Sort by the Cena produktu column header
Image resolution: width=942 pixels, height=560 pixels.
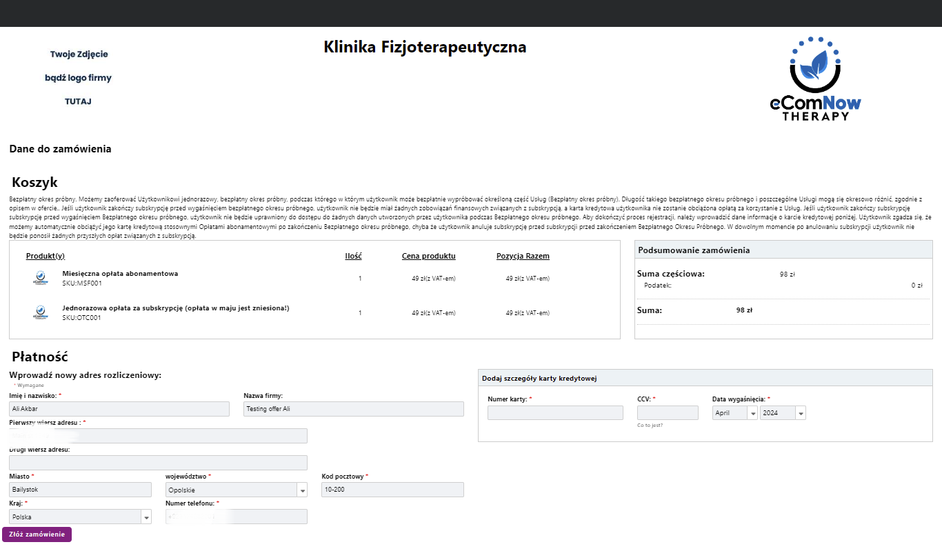coord(428,255)
